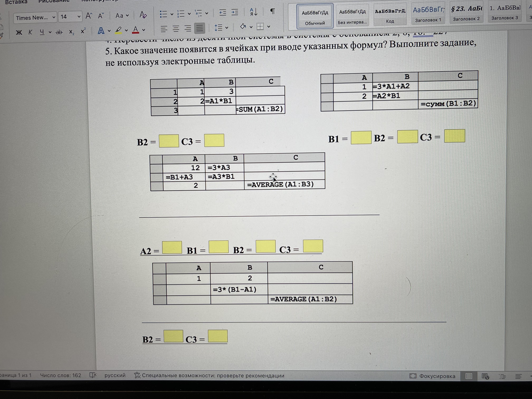The width and height of the screenshot is (532, 399).
Task: Open the Рисование ribbon tab
Action: (54, 1)
